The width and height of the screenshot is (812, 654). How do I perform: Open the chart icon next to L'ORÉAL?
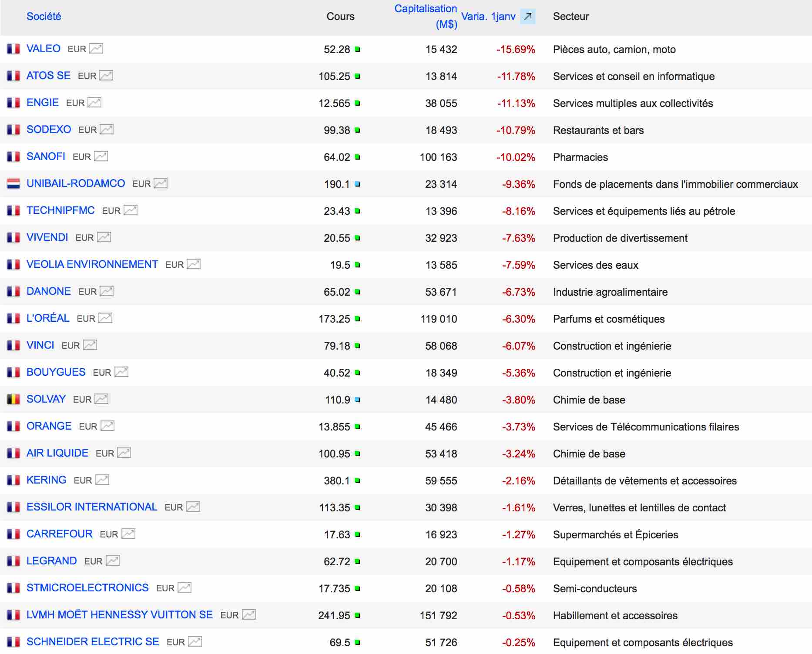click(105, 318)
